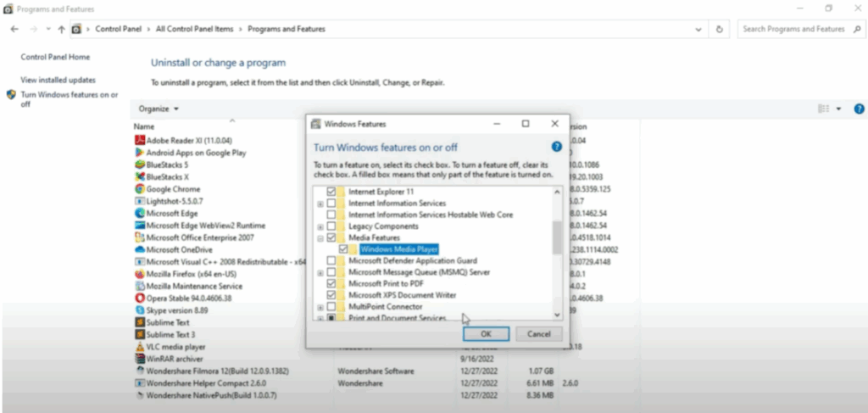Click Programs and Features breadcrumb
The image size is (868, 413).
point(287,29)
